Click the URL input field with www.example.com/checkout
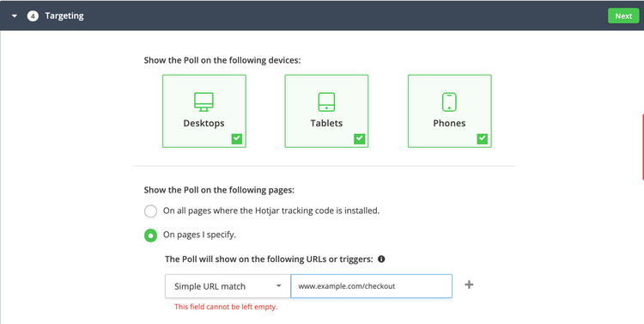The image size is (644, 324). coord(371,286)
